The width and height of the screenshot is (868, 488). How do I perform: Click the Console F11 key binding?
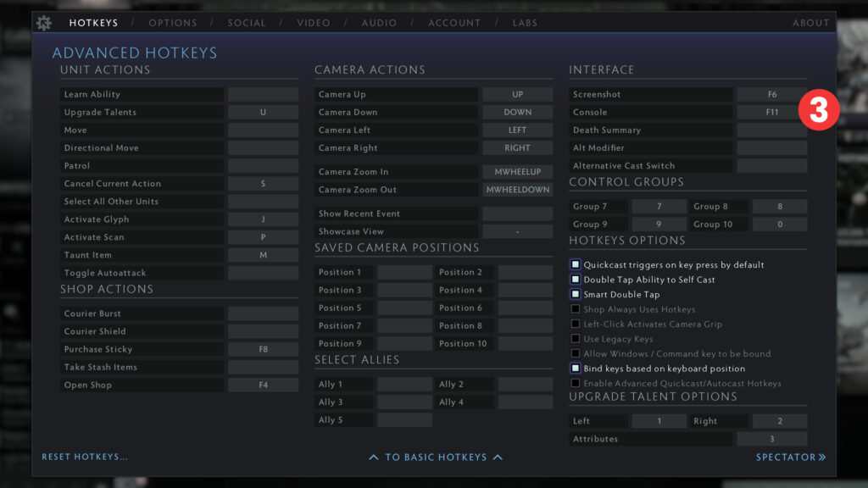771,113
